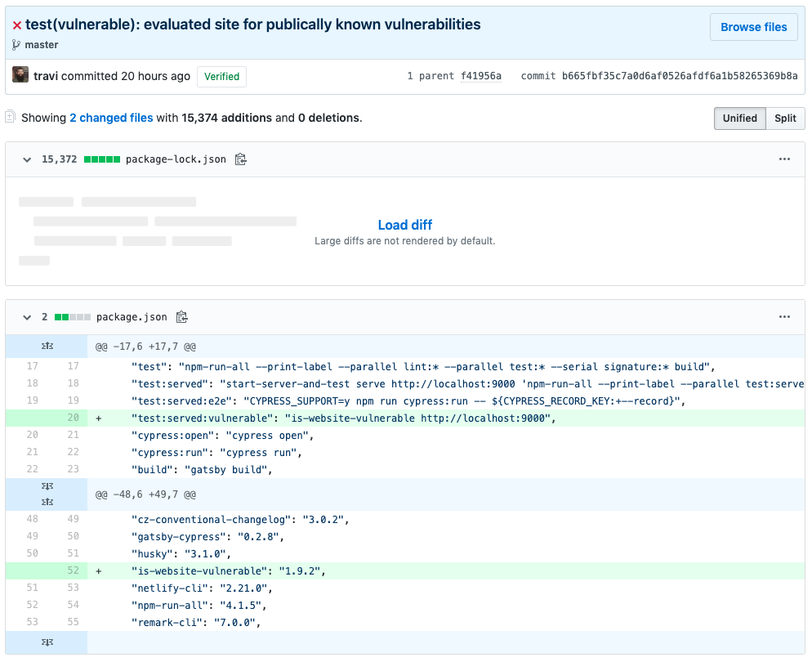Click the file icon beside Showing changed files
The height and width of the screenshot is (662, 812).
[11, 117]
